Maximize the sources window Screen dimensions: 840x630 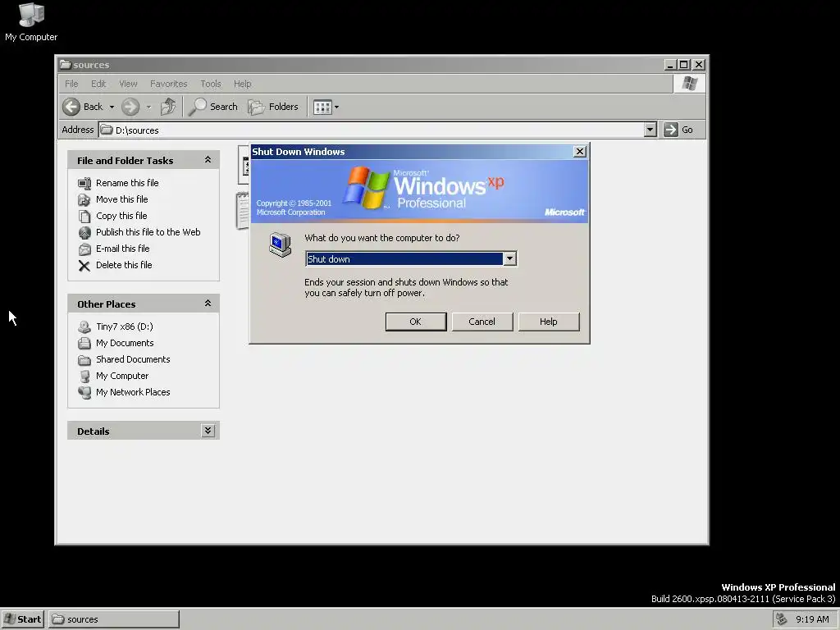(684, 65)
